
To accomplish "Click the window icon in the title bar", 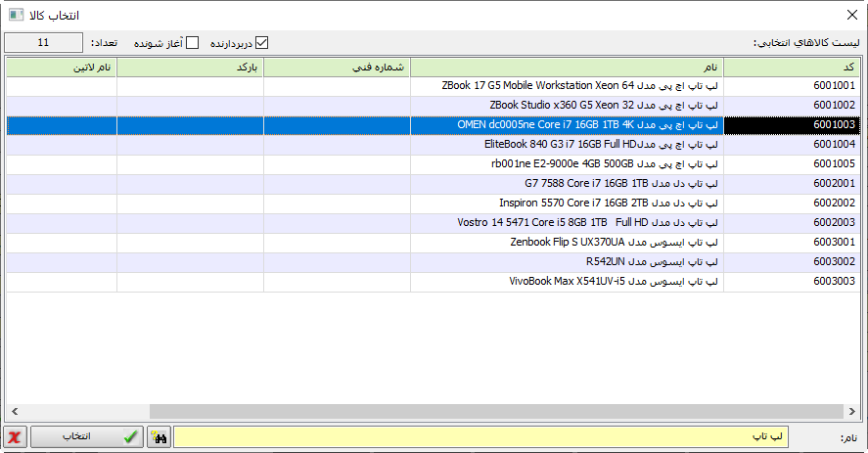I will 16,15.
